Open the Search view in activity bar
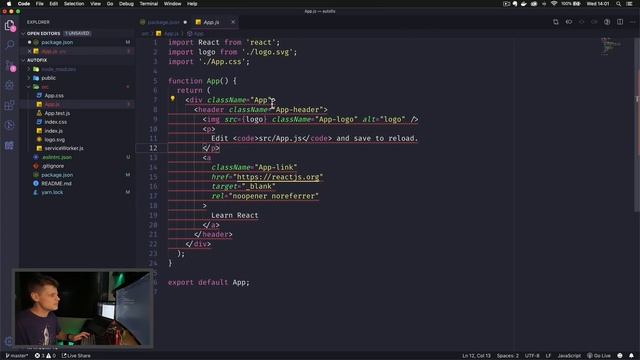 [10, 44]
